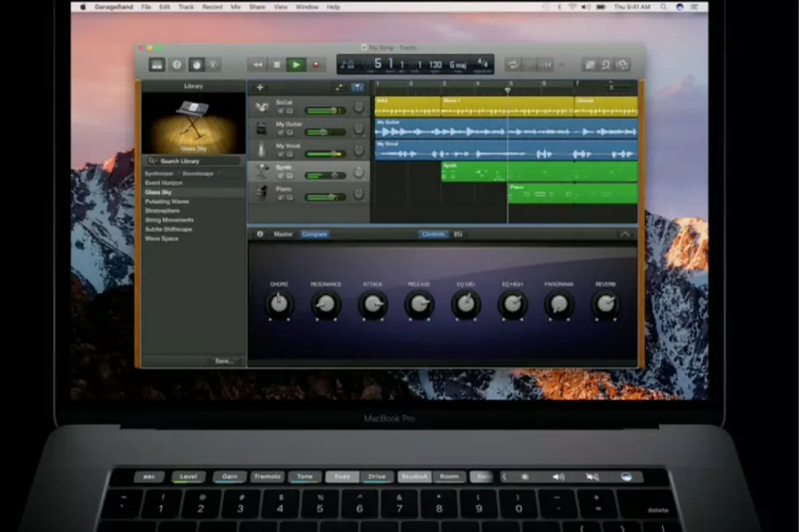The height and width of the screenshot is (532, 799).
Task: Select the SoCal drummer track icon
Action: click(x=262, y=107)
